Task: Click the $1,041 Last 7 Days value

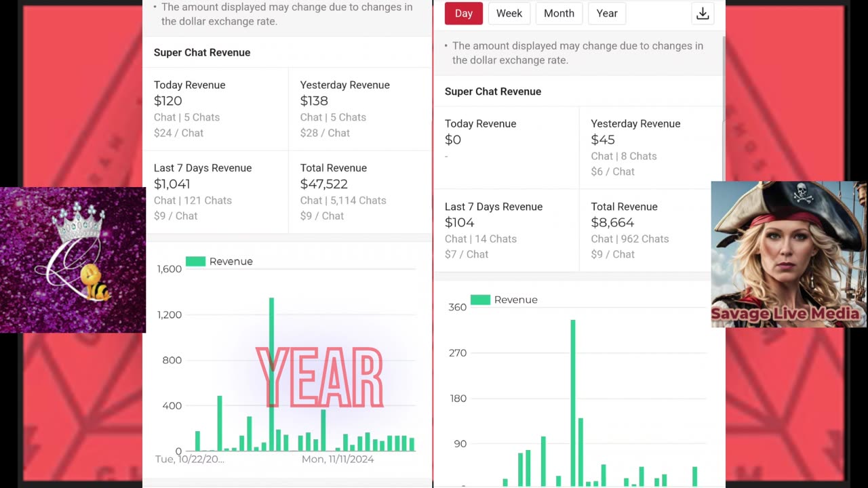Action: [x=172, y=184]
